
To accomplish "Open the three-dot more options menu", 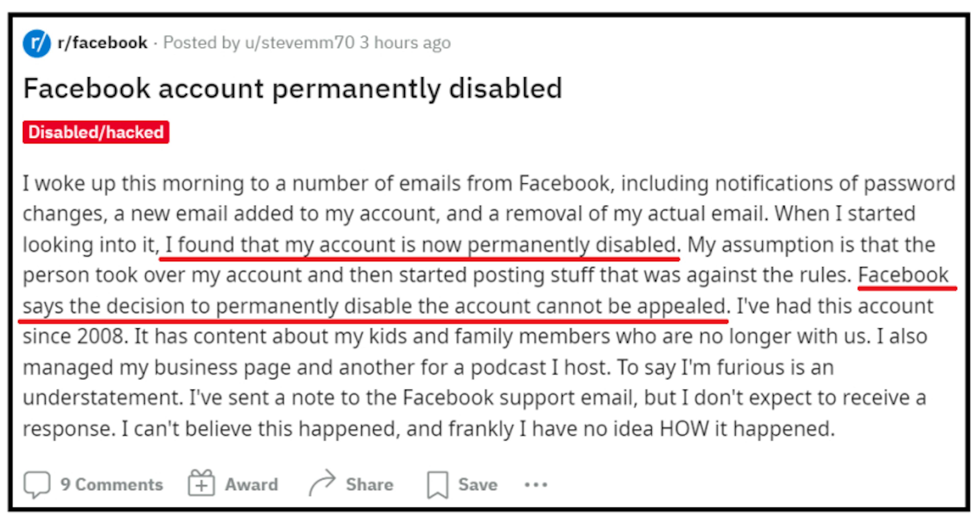I will [536, 485].
